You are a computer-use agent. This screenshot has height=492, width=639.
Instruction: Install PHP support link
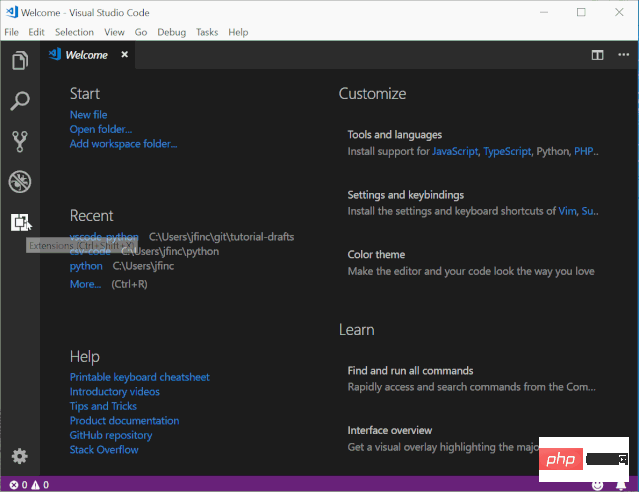coord(584,151)
